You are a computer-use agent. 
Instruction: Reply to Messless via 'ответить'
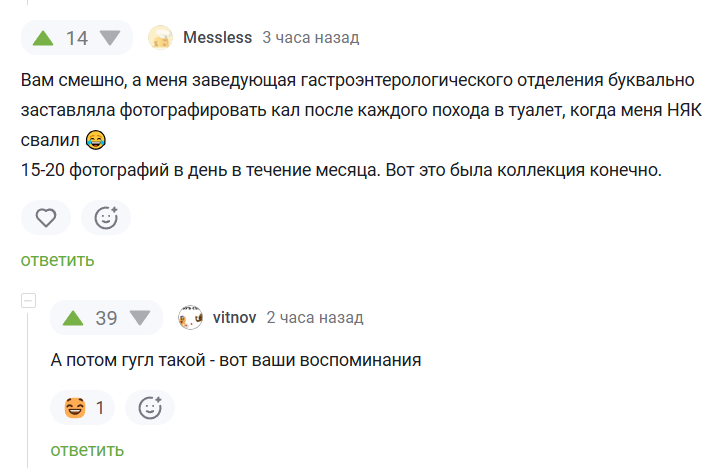[x=58, y=260]
